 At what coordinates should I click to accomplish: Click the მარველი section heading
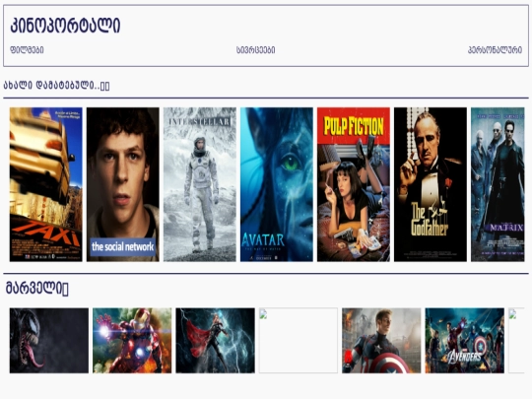point(37,289)
